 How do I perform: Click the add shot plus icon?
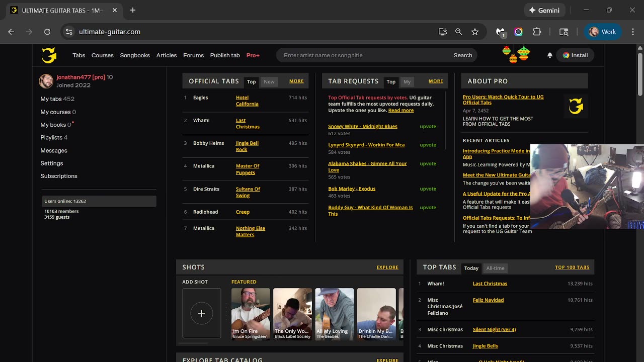pos(201,313)
